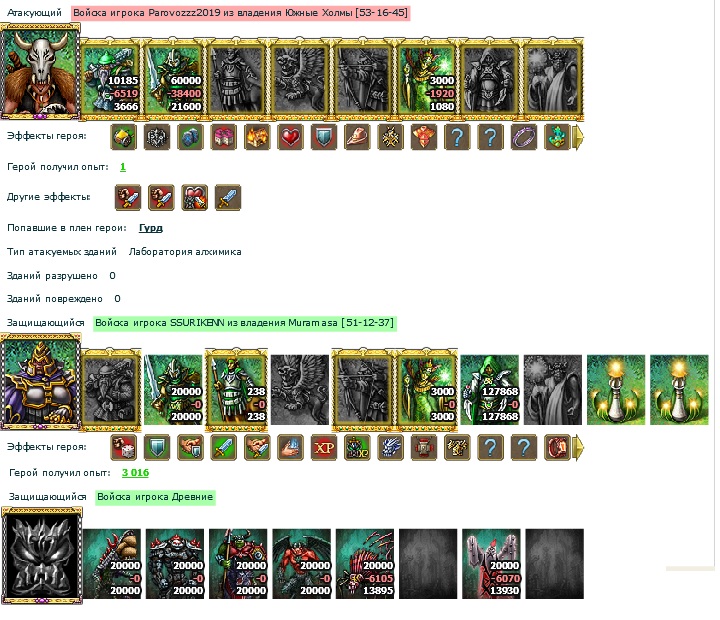This screenshot has width=720, height=620.
Task: Open attacker hero experience value 1
Action: (x=123, y=167)
